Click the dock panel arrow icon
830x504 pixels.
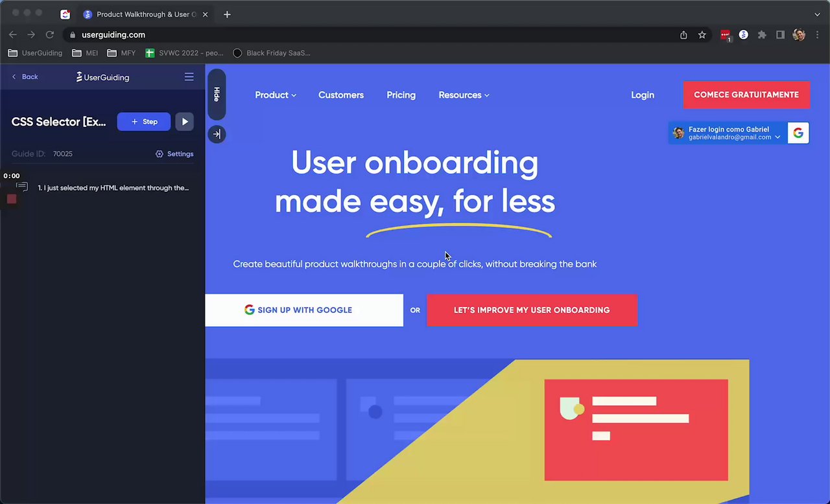[217, 134]
